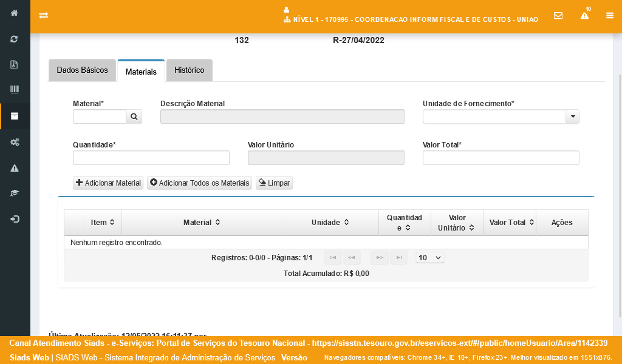Image resolution: width=622 pixels, height=364 pixels.
Task: Focus the Quantidade input field
Action: click(x=151, y=158)
